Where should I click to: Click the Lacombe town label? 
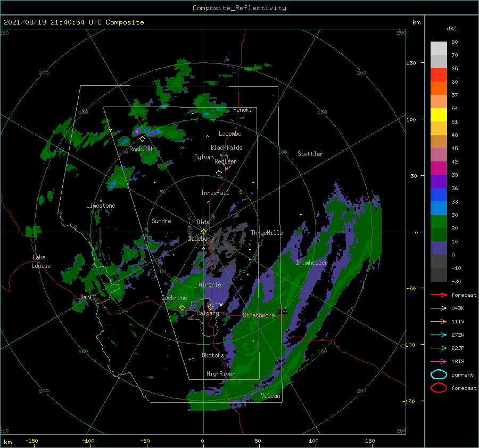tap(230, 134)
